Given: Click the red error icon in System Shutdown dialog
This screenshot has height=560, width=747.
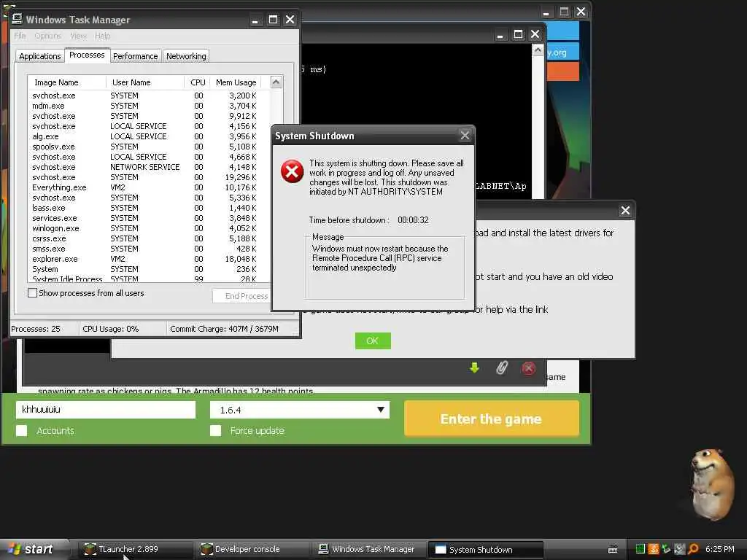Looking at the screenshot, I should (x=292, y=171).
